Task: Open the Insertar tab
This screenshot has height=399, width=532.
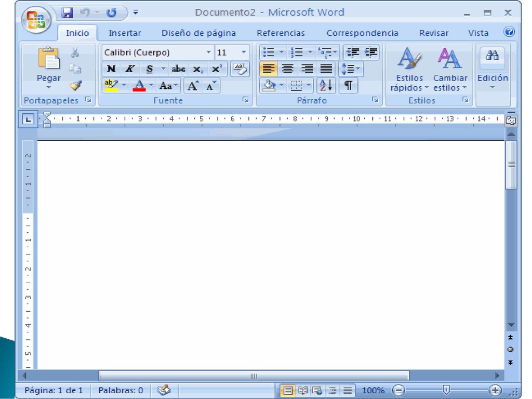Action: [x=125, y=33]
